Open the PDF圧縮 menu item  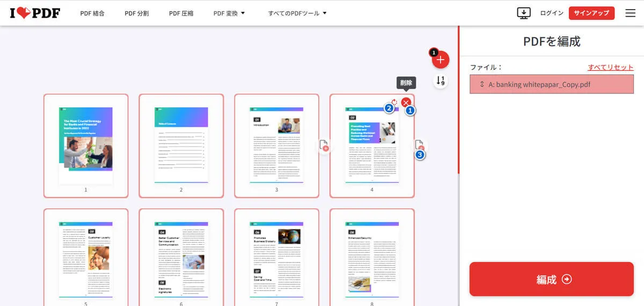(181, 13)
